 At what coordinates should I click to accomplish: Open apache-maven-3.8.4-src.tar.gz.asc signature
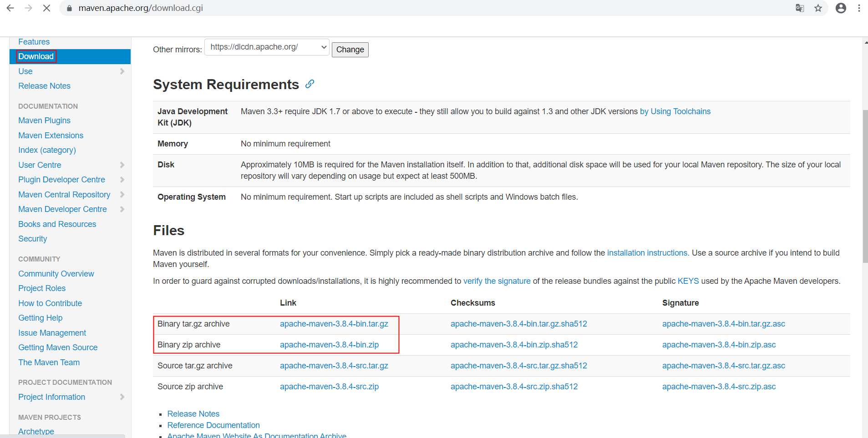coord(723,366)
